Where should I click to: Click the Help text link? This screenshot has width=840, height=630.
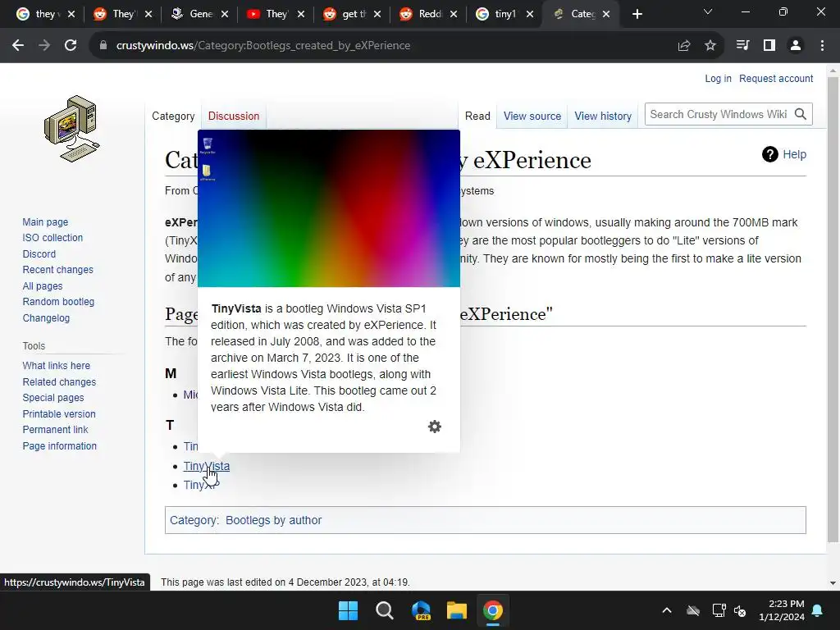click(x=794, y=154)
